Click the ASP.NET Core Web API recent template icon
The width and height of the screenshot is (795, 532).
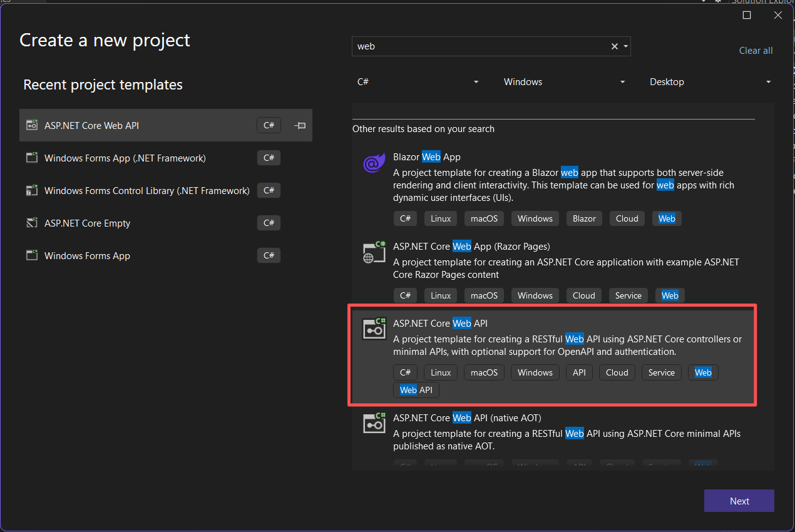(x=31, y=125)
